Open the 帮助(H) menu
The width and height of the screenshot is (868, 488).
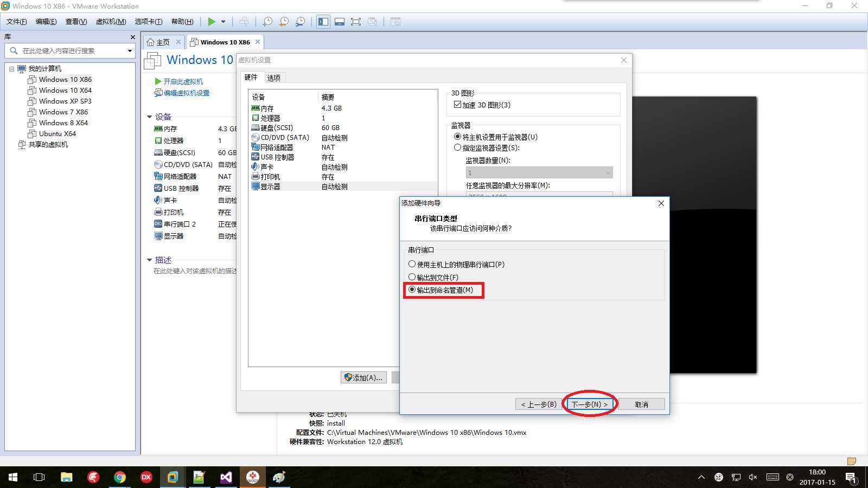182,22
